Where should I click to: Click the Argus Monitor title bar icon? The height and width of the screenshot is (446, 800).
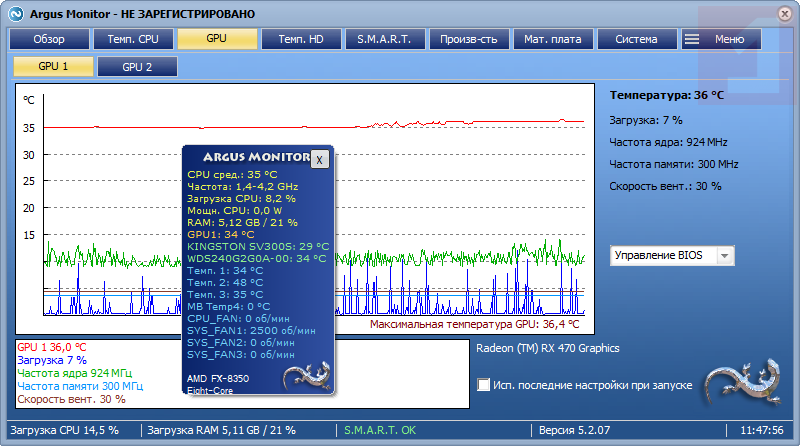pyautogui.click(x=16, y=14)
